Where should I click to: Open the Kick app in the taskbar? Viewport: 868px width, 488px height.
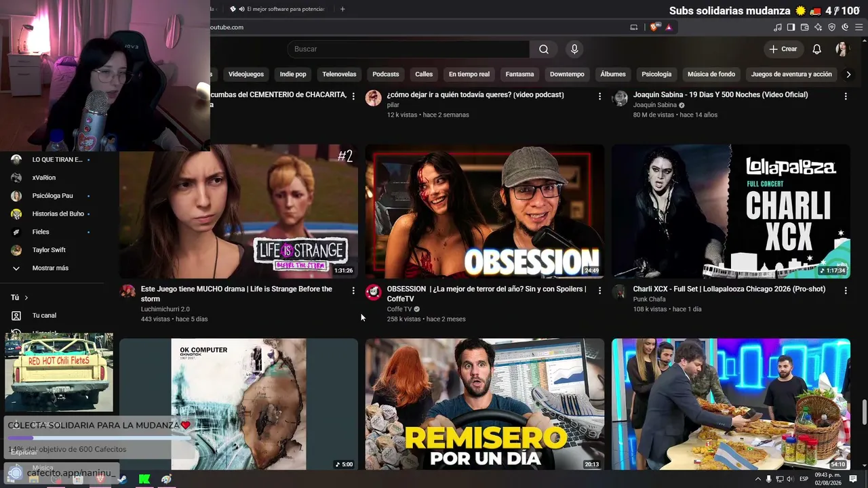tap(144, 479)
